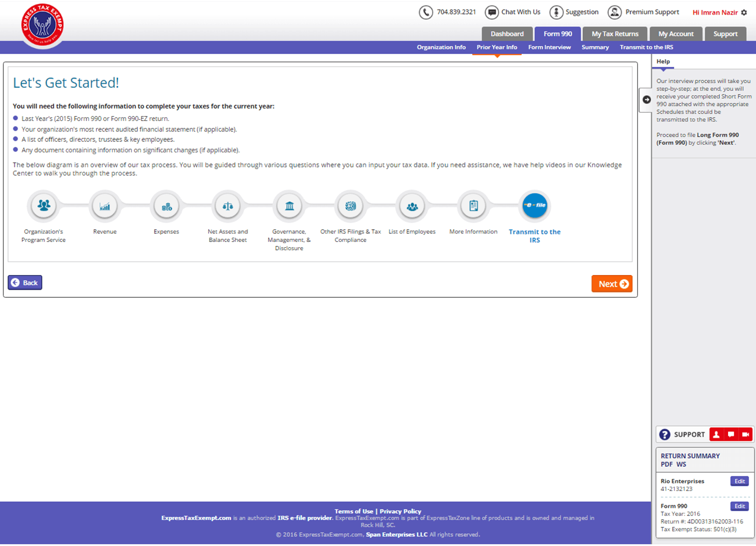This screenshot has width=756, height=546.
Task: Go to Organization Info sub-menu
Action: (441, 47)
